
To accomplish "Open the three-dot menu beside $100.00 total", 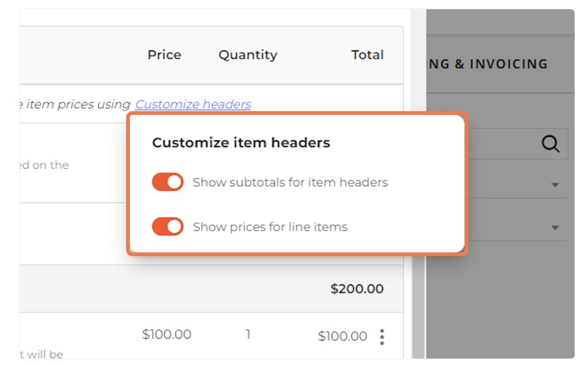I will tap(382, 337).
